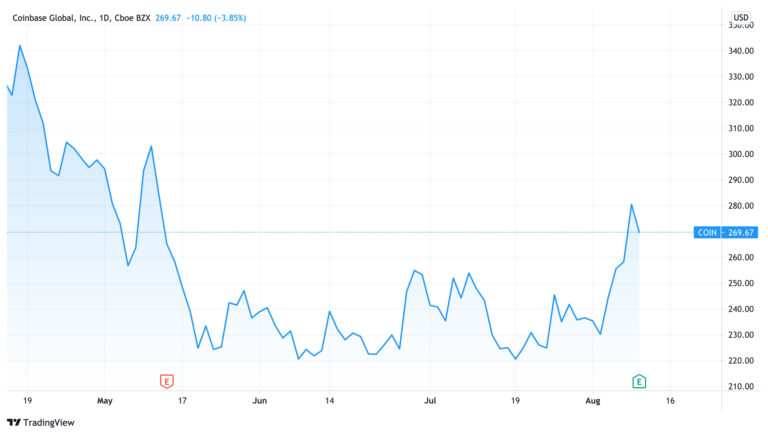Click the 280 peak on price line
Viewport: 768px width, 435px height.
pos(631,205)
